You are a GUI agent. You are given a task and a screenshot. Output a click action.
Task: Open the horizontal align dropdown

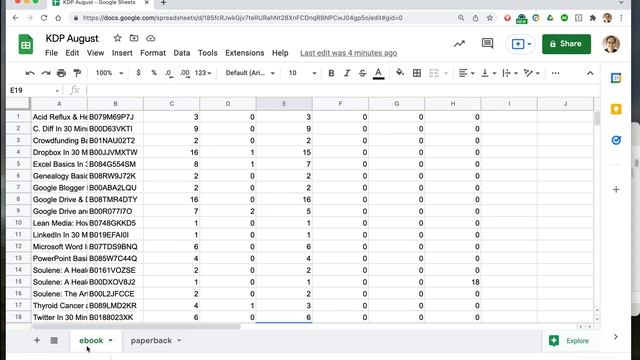[x=466, y=73]
